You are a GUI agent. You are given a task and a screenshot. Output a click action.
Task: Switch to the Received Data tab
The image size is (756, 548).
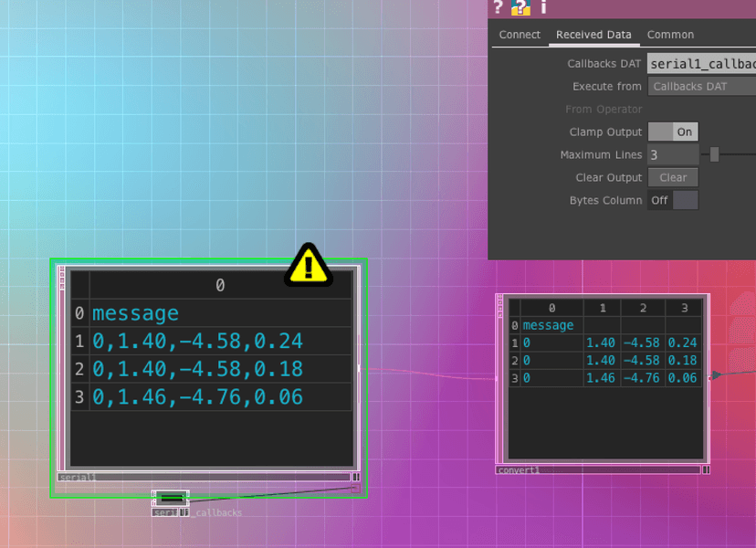[593, 35]
